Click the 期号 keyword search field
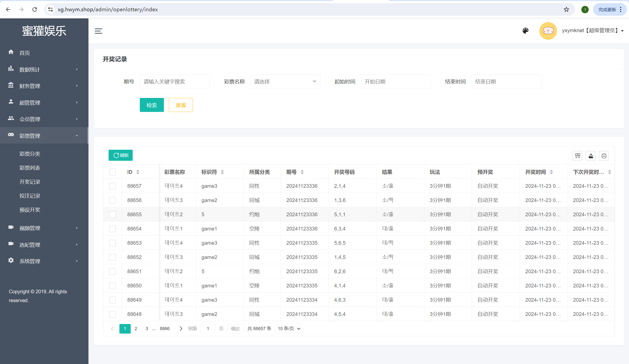Viewport: 629px width, 364px height. (175, 81)
